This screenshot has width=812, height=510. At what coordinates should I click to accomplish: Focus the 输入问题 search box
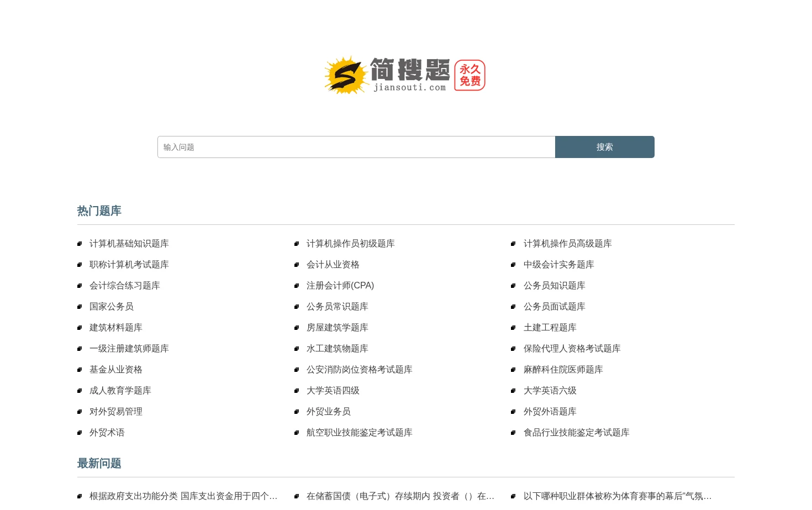pos(356,147)
